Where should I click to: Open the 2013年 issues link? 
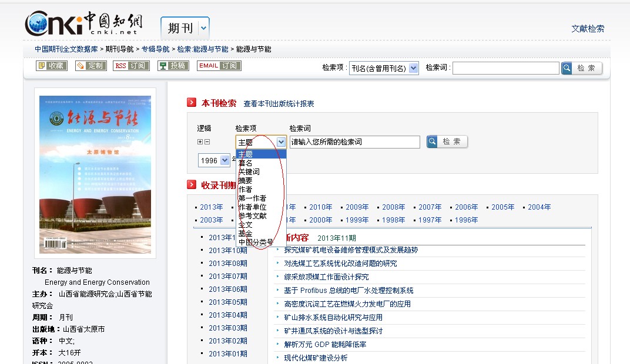click(212, 207)
